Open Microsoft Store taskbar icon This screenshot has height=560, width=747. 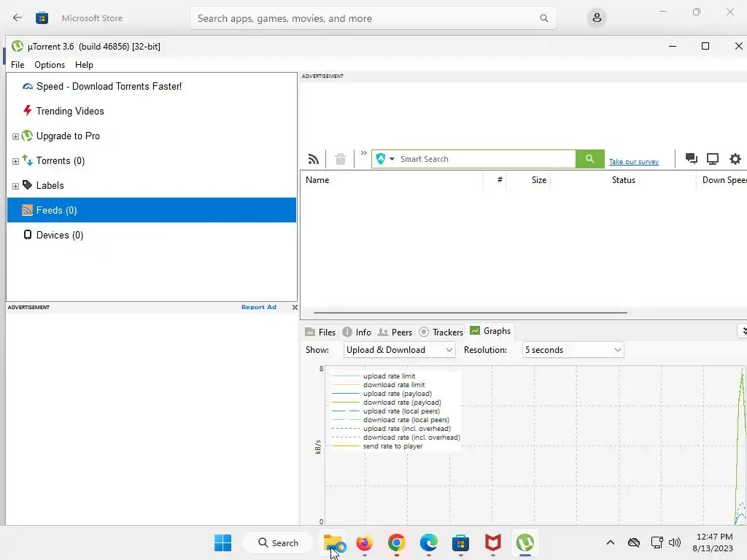tap(460, 542)
